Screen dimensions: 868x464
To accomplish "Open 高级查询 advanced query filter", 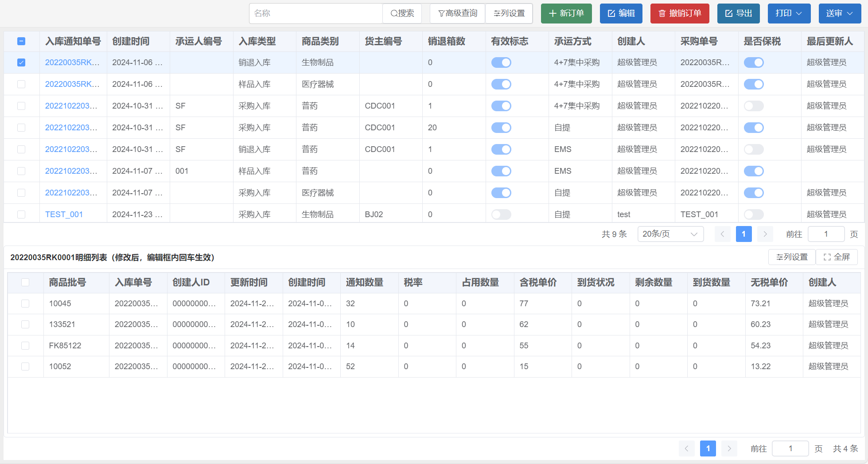I will [x=458, y=13].
